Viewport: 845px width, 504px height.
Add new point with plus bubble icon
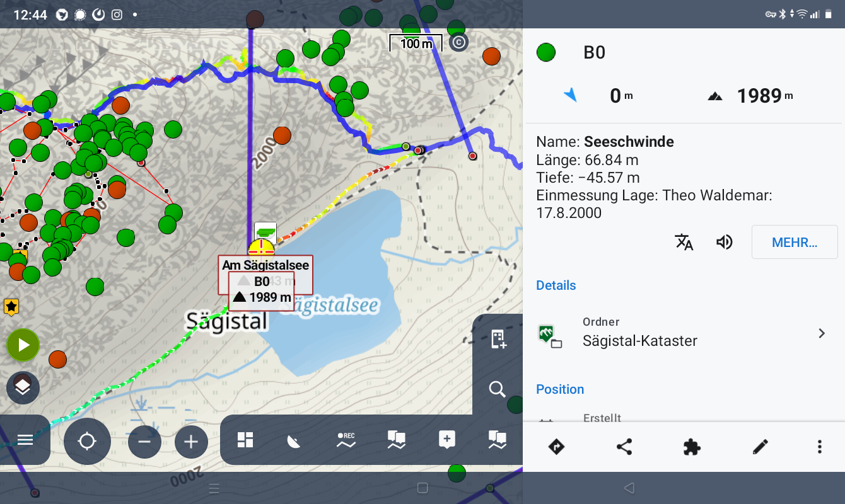point(446,440)
